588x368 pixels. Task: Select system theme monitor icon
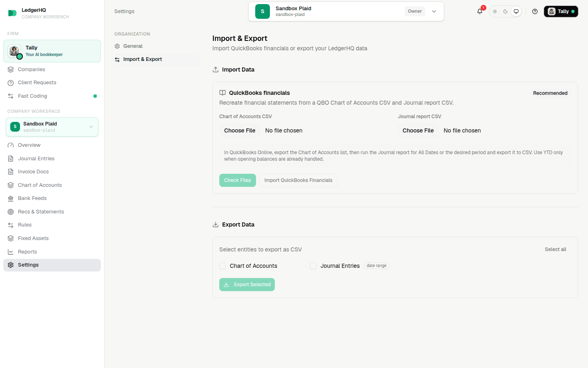[x=516, y=11]
